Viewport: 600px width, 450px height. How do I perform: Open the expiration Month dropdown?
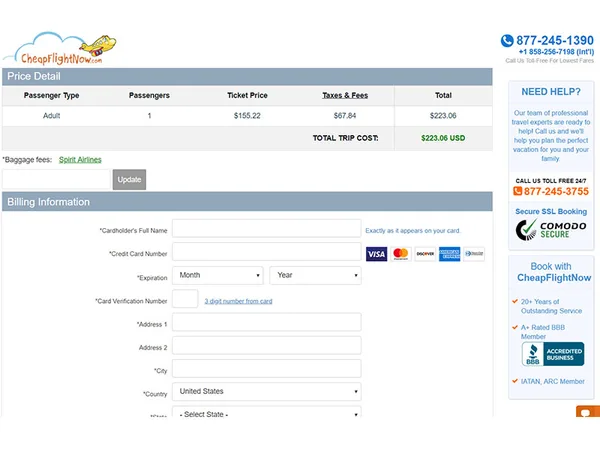point(218,275)
